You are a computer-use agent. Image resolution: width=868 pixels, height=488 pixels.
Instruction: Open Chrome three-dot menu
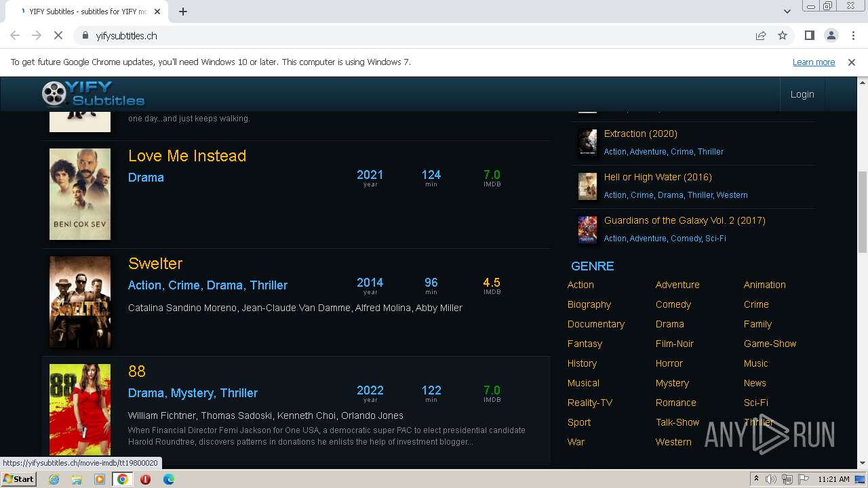[x=852, y=35]
